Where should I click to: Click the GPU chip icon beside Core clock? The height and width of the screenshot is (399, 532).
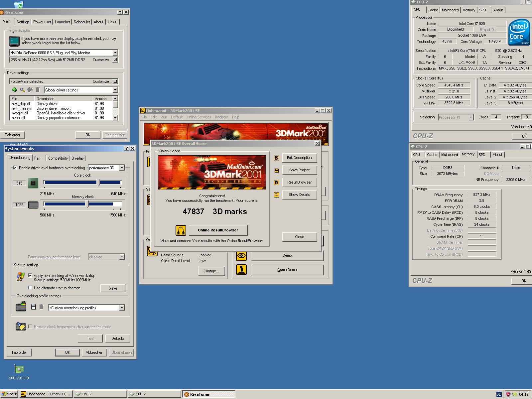[x=33, y=183]
